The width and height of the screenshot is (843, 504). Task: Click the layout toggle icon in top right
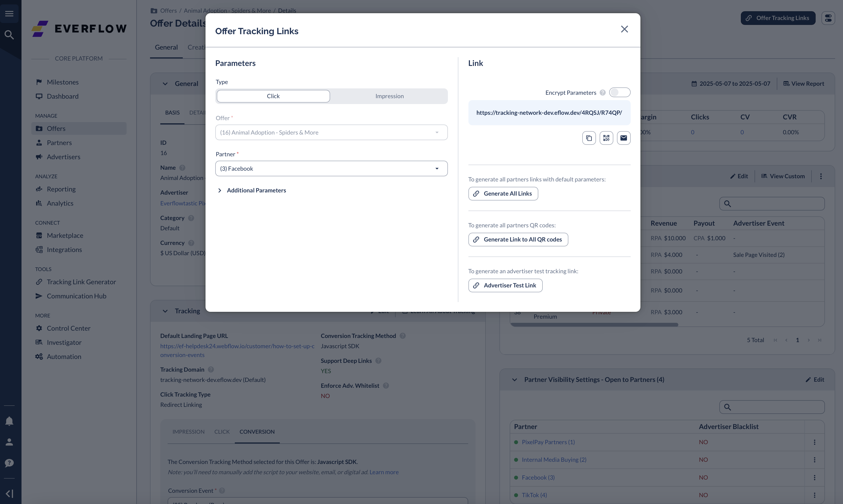(828, 18)
